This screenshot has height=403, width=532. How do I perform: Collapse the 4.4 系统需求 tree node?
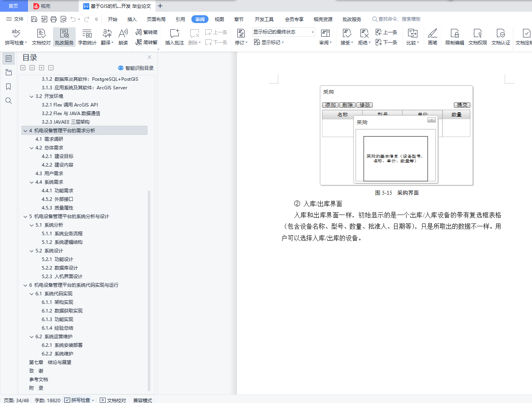point(32,182)
